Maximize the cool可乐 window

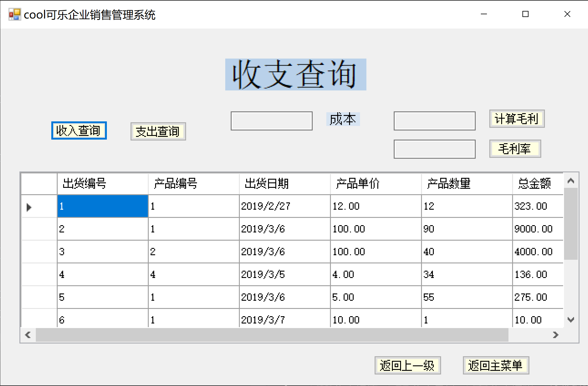pyautogui.click(x=525, y=14)
